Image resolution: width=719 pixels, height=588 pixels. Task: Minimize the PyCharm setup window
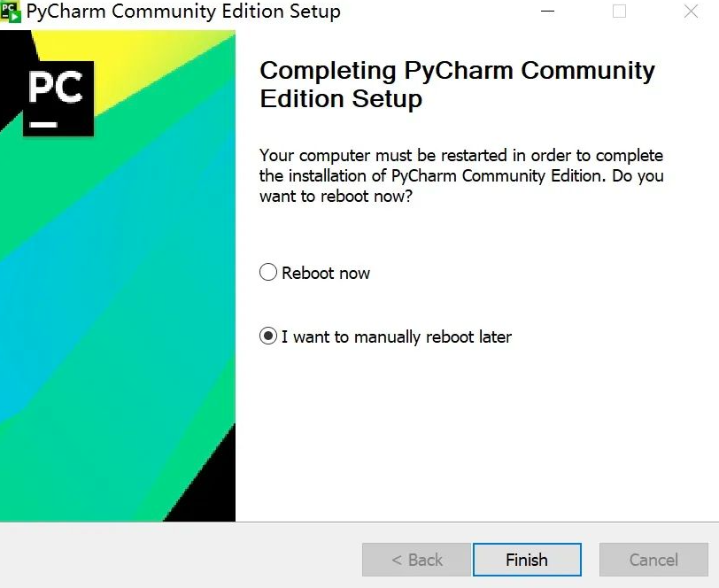pyautogui.click(x=547, y=12)
